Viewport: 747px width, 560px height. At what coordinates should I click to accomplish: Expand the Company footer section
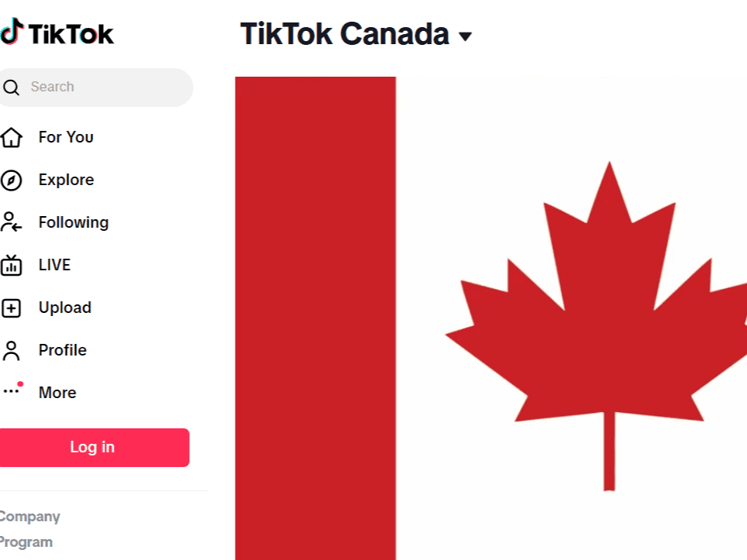point(29,517)
